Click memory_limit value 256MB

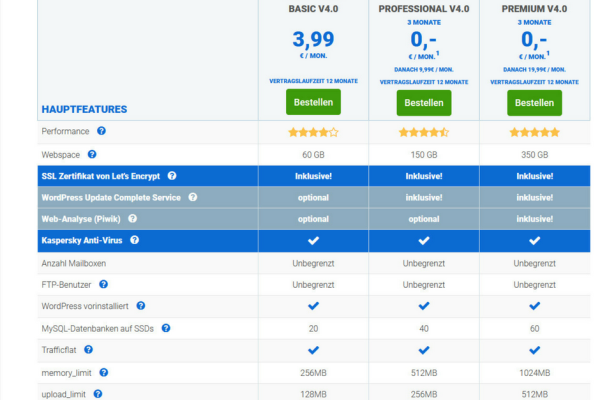point(313,373)
